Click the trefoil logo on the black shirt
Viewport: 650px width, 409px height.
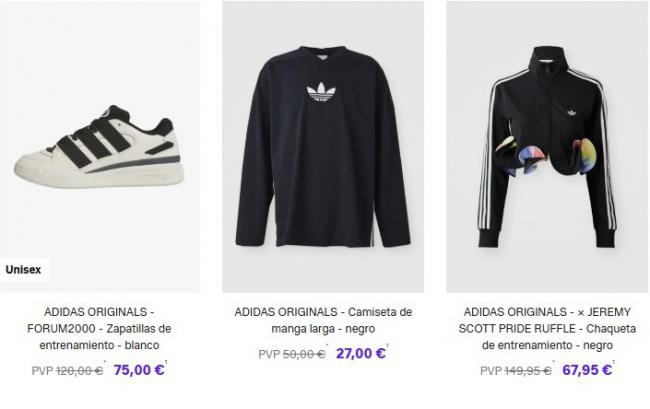[x=321, y=92]
